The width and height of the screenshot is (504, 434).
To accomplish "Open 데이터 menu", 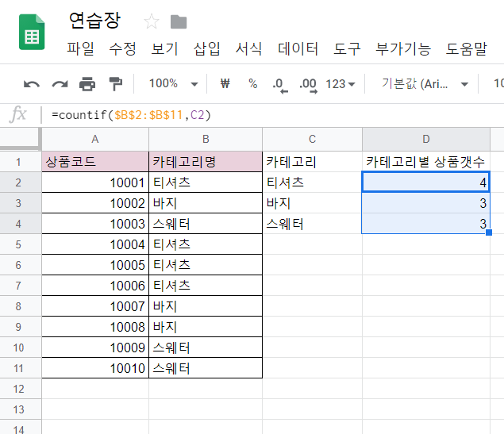I will 298,49.
